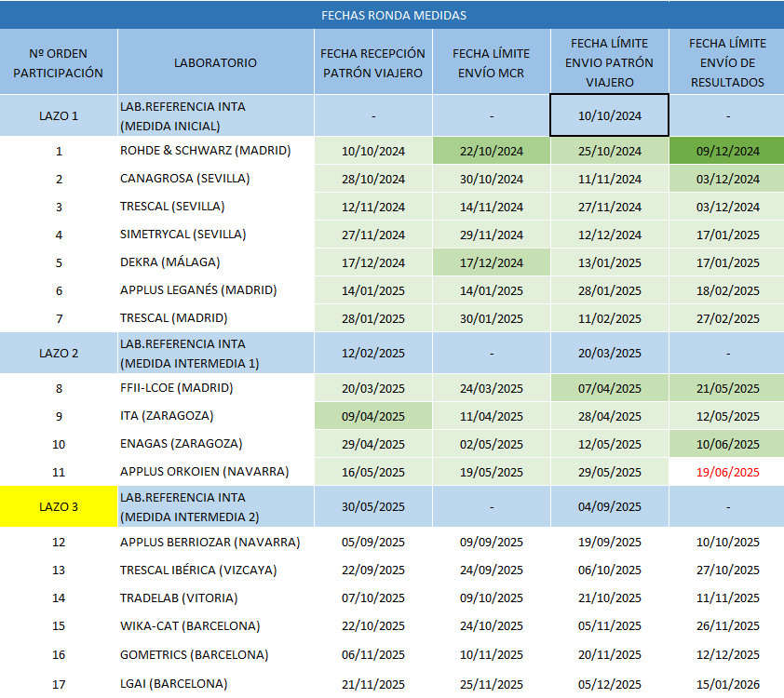Select LAB.REFERENCIA INTA (MEDIDA INTERMEDIA 2) cell
Viewport: 784px width, 698px height.
(x=215, y=506)
